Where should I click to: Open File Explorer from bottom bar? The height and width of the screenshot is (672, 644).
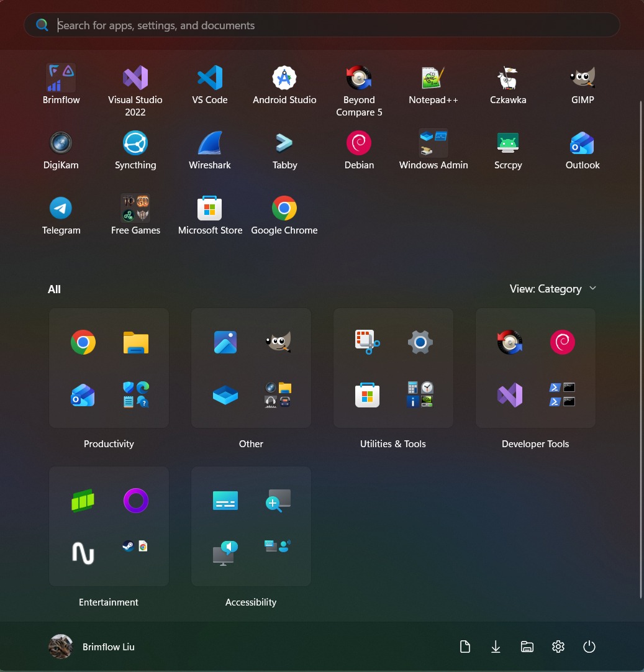(527, 647)
